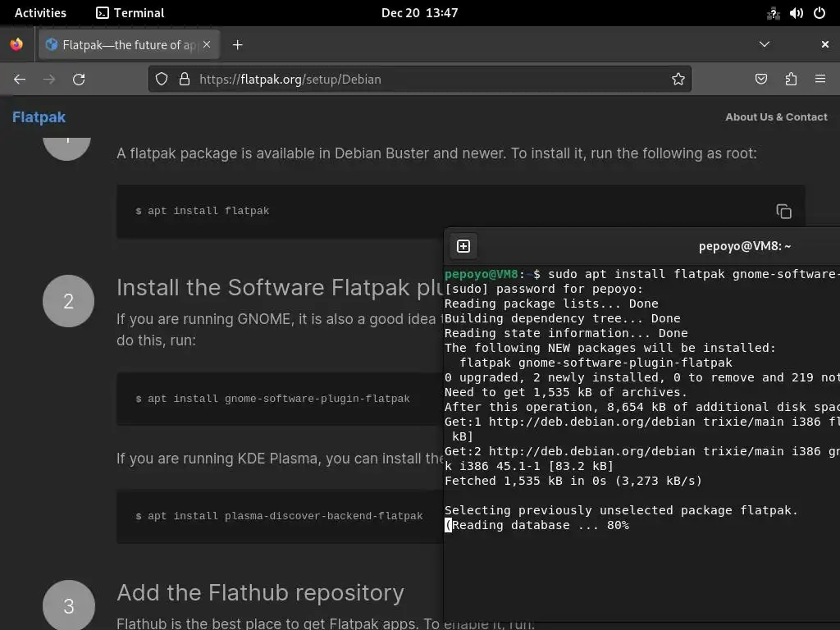Bookmark this page with the star icon
Viewport: 840px width, 630px height.
point(678,79)
